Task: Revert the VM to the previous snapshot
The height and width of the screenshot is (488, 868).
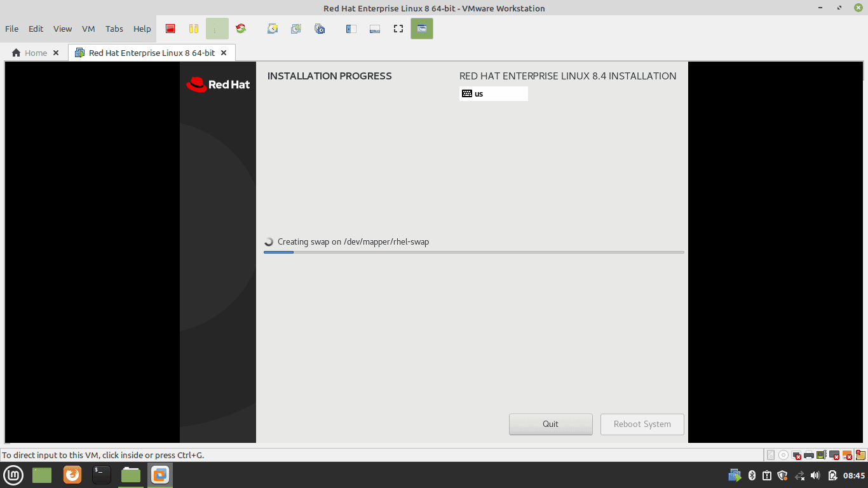Action: click(296, 29)
